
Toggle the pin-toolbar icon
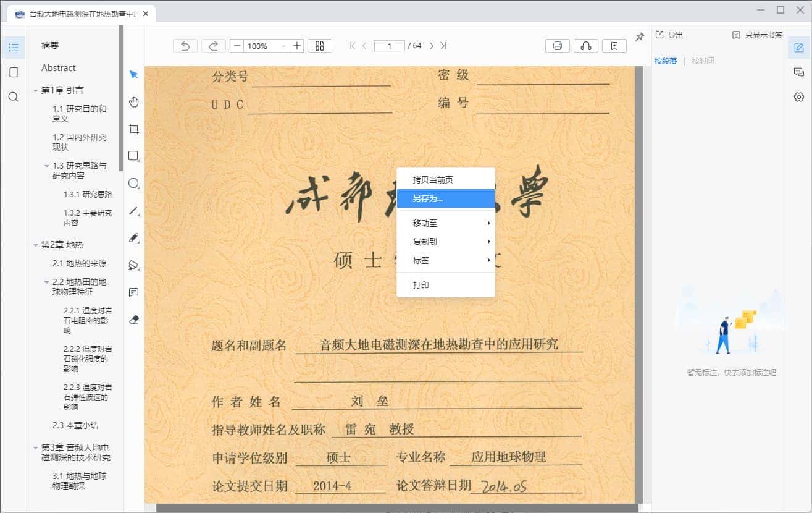tap(639, 37)
